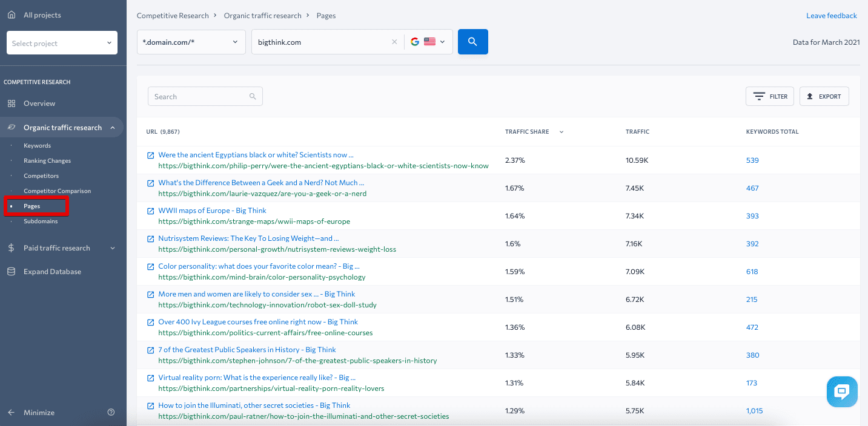Open external link icon for Geek and Nerd page

[x=151, y=183]
